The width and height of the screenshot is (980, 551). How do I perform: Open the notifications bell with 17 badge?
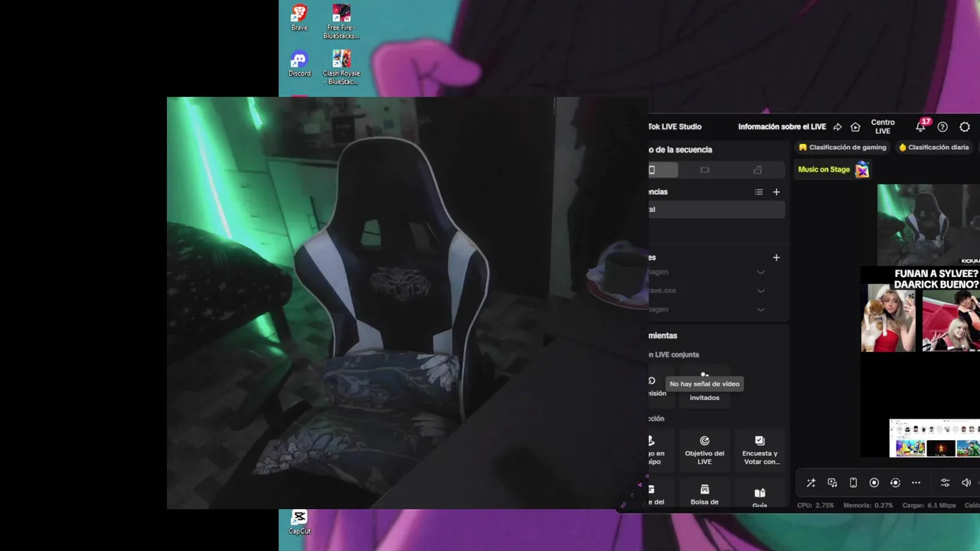pyautogui.click(x=922, y=126)
